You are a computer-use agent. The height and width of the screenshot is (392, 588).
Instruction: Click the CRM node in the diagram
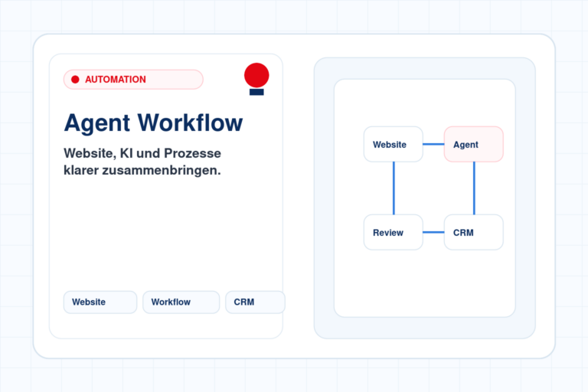pos(474,232)
